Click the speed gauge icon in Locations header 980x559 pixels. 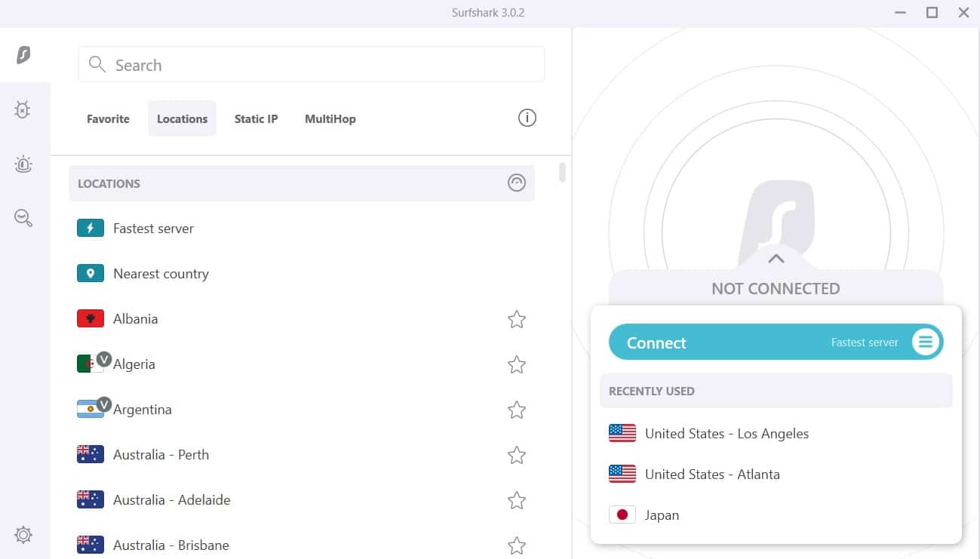[x=517, y=183]
